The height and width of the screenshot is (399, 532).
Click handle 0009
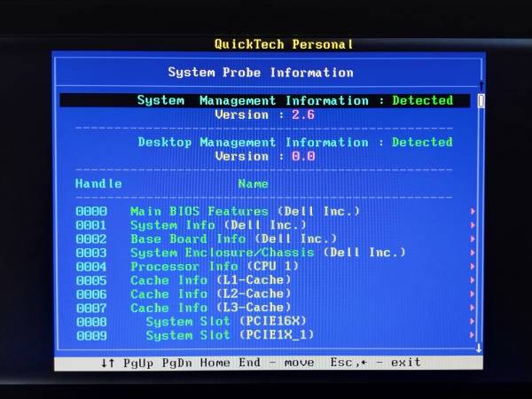[91, 335]
